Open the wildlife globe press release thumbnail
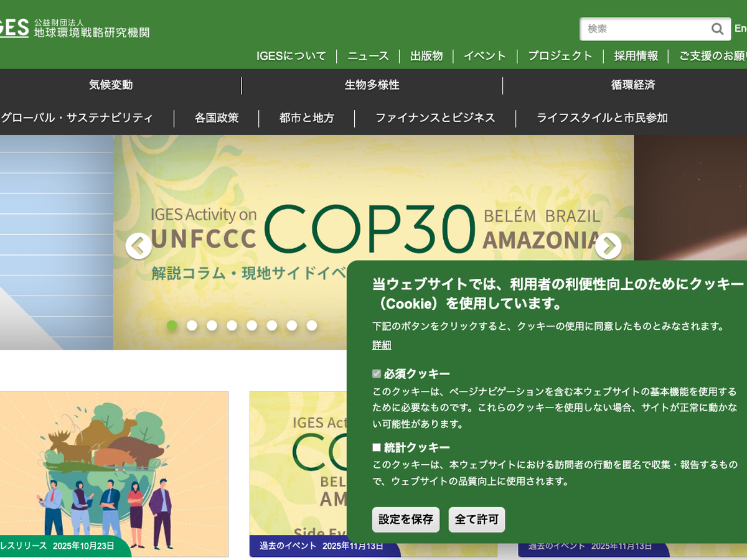The height and width of the screenshot is (560, 747). (x=114, y=467)
